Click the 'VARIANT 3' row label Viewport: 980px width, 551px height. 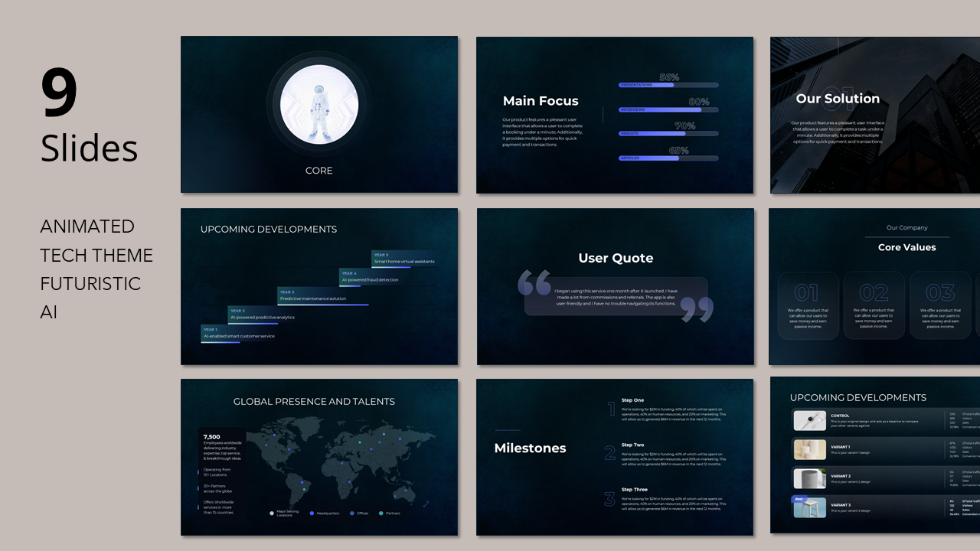pyautogui.click(x=841, y=505)
